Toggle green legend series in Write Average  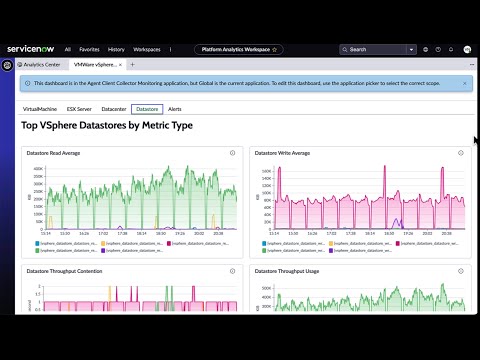tap(294, 250)
